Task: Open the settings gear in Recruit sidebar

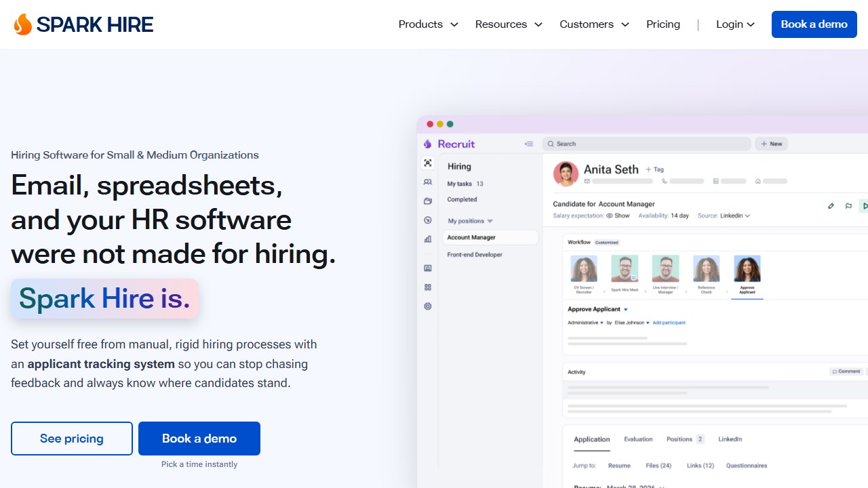Action: pyautogui.click(x=427, y=306)
